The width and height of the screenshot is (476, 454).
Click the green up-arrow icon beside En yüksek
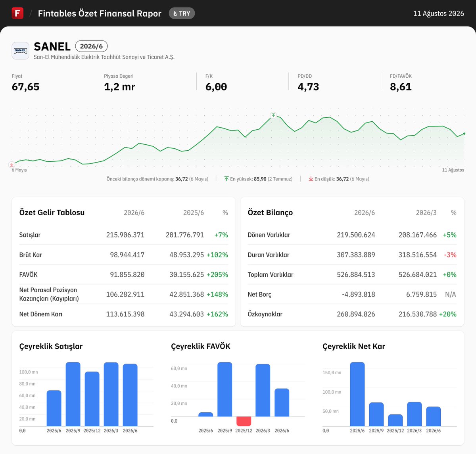click(226, 179)
